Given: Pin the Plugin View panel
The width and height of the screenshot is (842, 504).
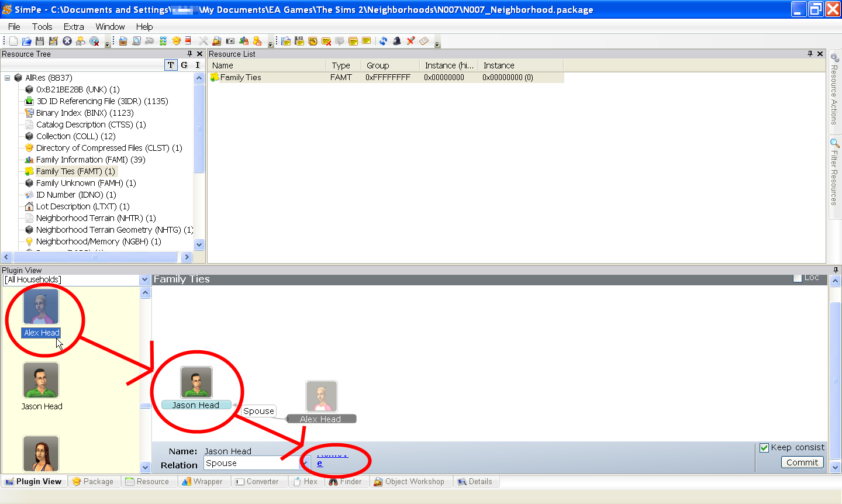Looking at the screenshot, I should (836, 270).
